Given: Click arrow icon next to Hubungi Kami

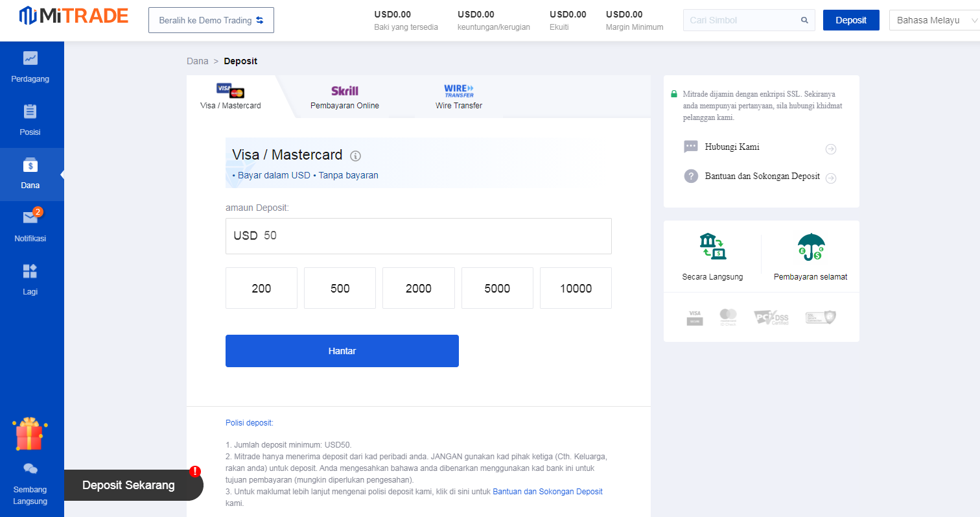Looking at the screenshot, I should coord(831,149).
